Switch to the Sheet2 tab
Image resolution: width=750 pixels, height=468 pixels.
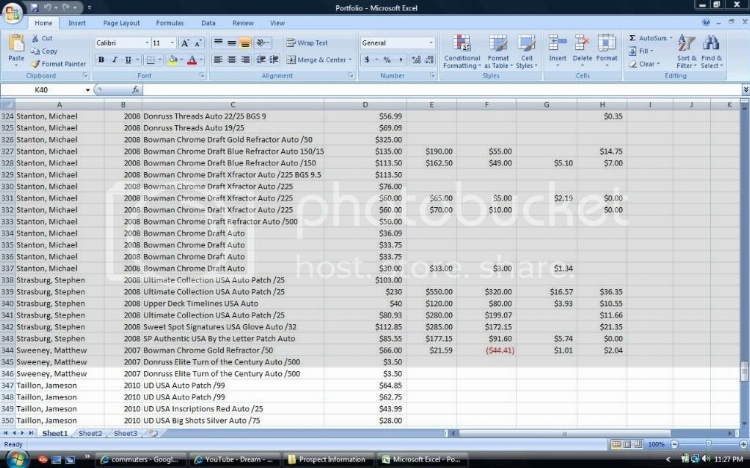coord(90,433)
